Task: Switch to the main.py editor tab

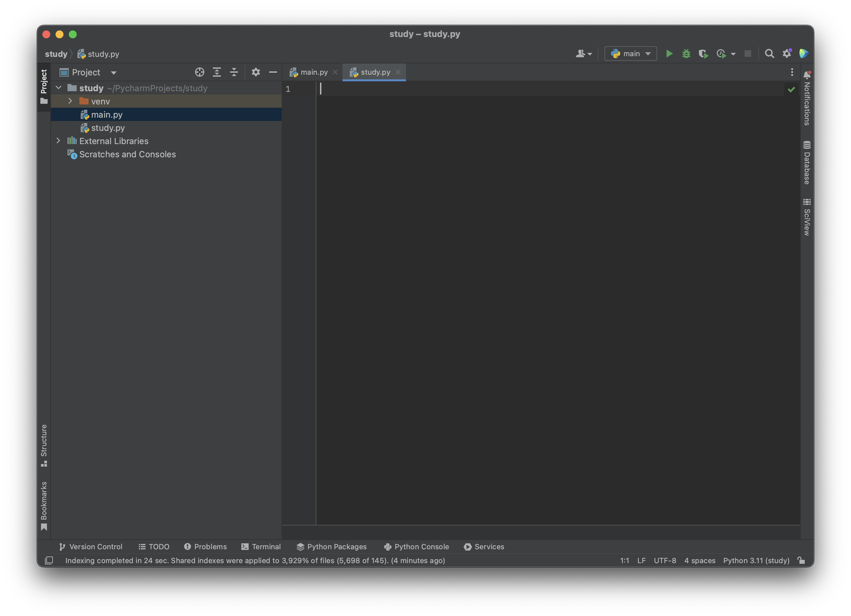Action: tap(314, 72)
